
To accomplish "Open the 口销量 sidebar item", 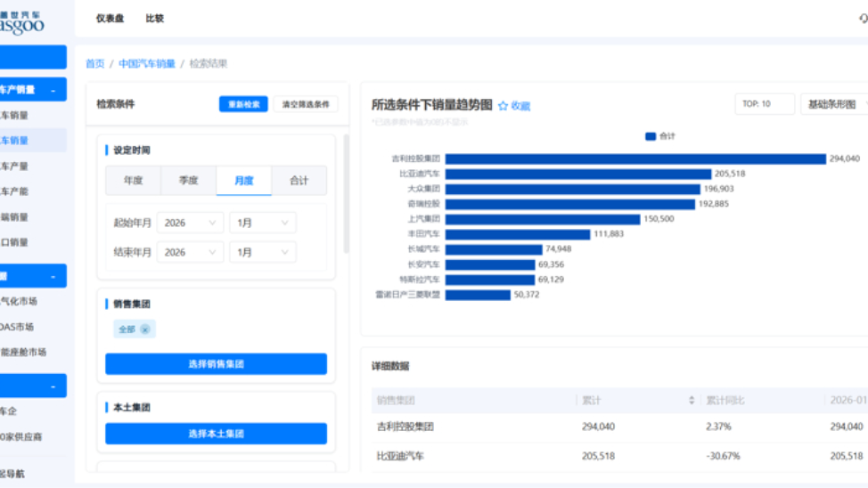I will point(14,242).
